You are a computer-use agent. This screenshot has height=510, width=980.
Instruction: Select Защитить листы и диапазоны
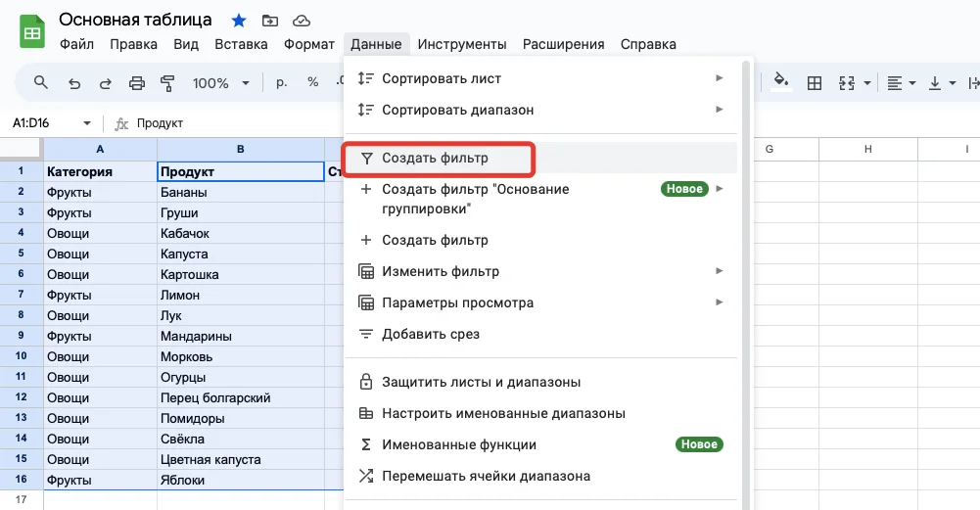click(x=481, y=382)
